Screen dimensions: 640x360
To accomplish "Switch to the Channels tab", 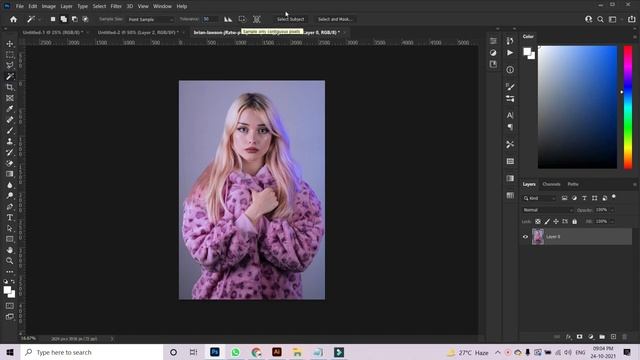I will [551, 184].
